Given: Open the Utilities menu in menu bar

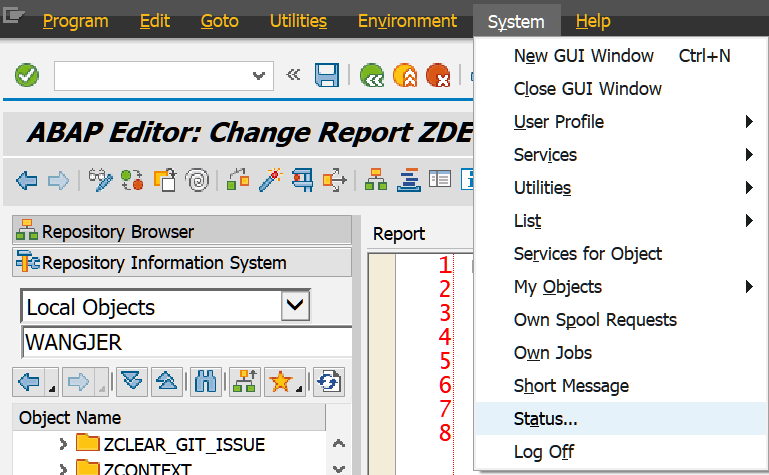Looking at the screenshot, I should coord(298,21).
